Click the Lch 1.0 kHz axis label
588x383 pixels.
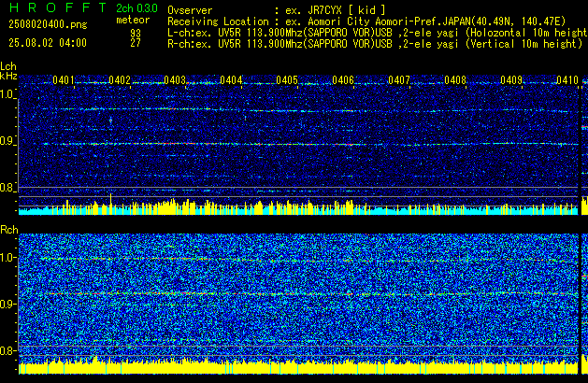(7, 94)
